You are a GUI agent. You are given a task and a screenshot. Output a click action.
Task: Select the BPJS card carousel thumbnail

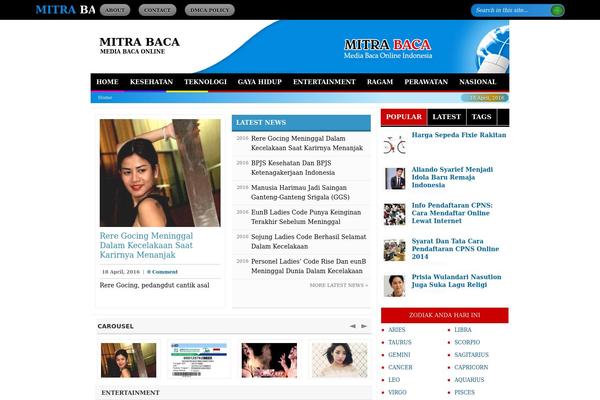[x=199, y=360]
